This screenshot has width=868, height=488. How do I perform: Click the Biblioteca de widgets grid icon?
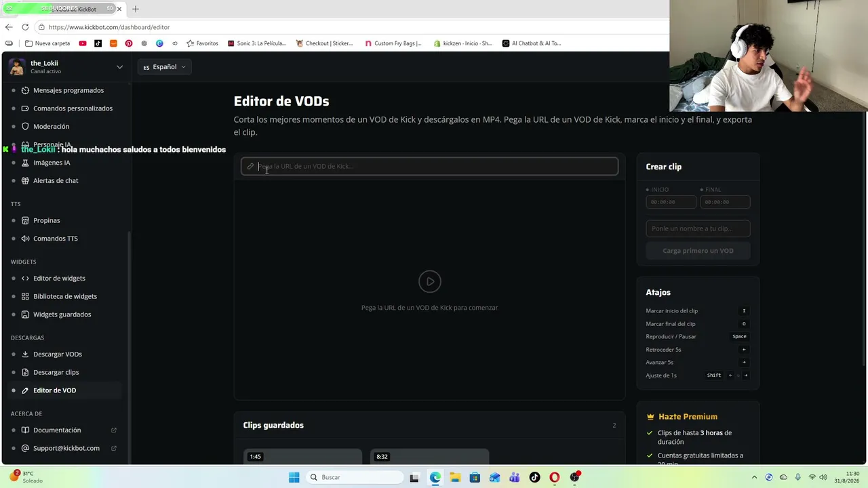(25, 296)
